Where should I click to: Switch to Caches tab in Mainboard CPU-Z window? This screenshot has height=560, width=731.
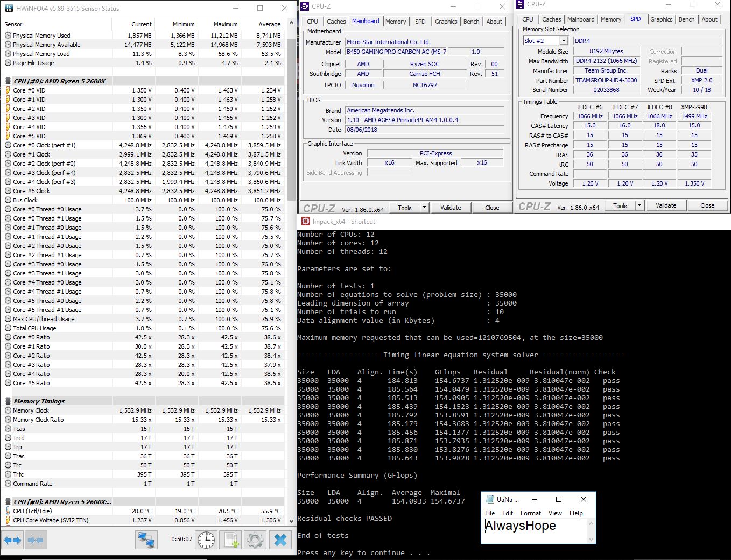pyautogui.click(x=336, y=22)
